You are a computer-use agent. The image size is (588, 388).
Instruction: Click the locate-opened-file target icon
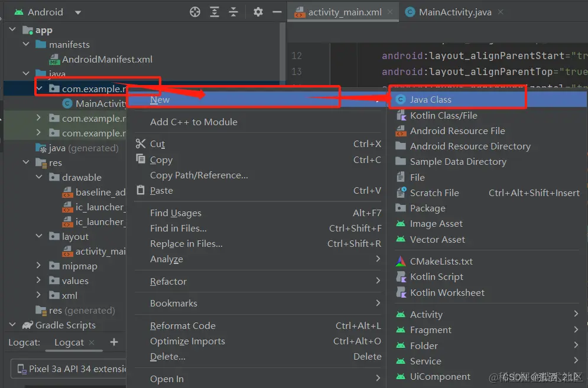coord(195,12)
